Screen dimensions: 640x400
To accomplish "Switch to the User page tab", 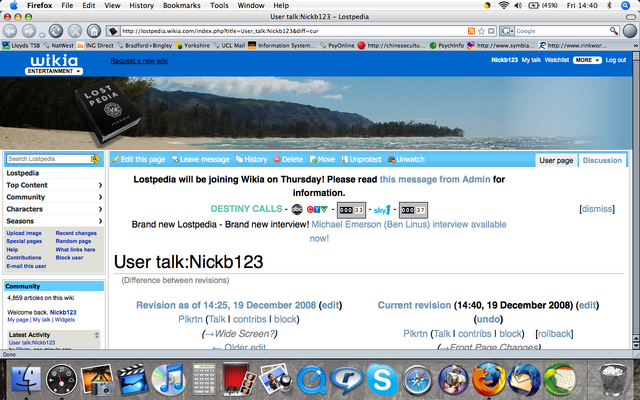I will tap(556, 160).
